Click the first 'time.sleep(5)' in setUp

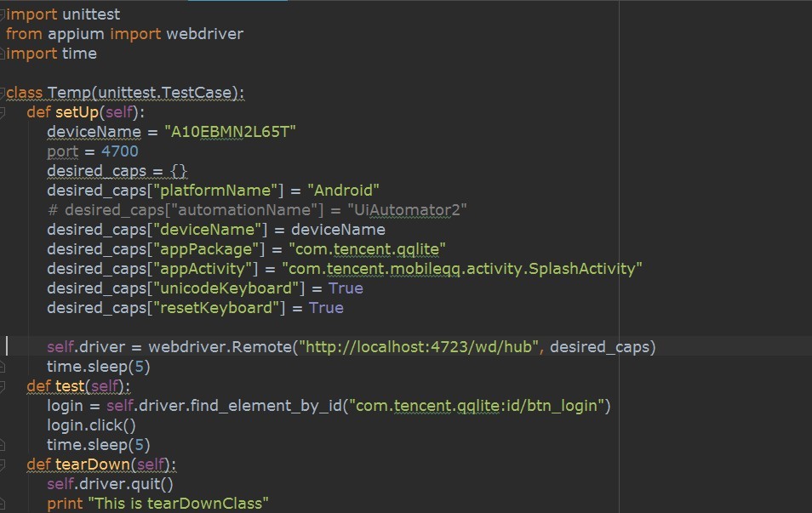[99, 367]
